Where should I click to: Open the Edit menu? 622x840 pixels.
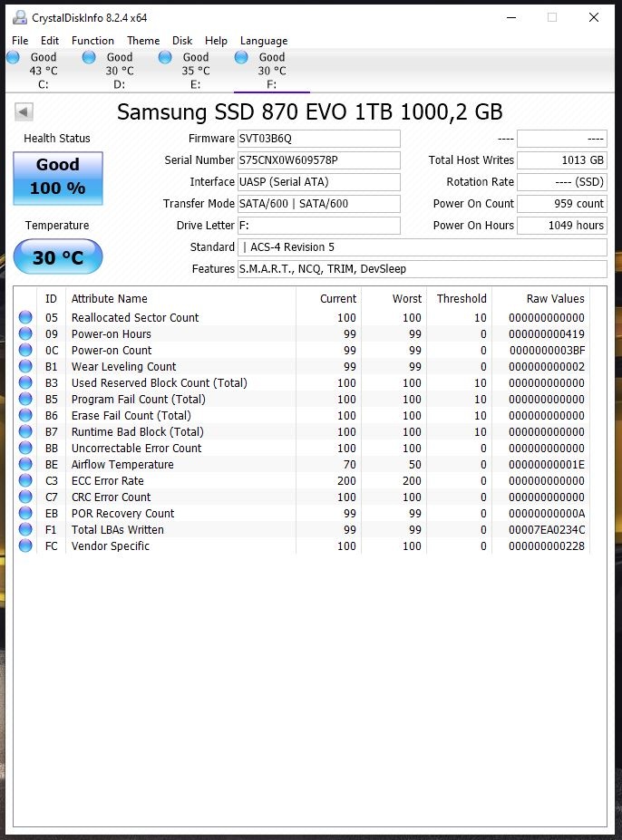(50, 41)
